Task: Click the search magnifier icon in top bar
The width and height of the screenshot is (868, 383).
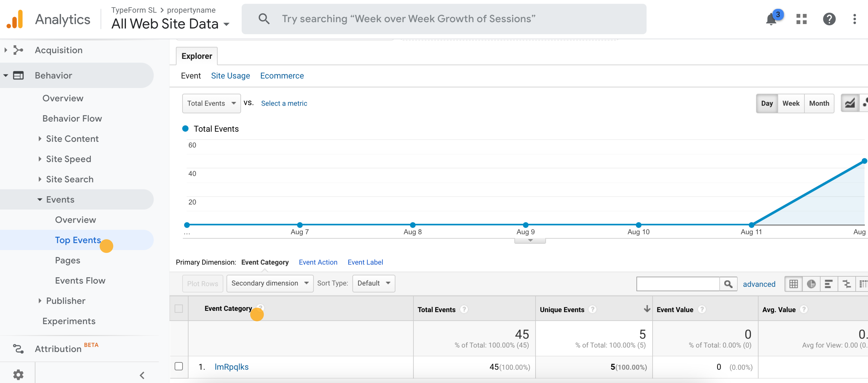Action: pos(264,19)
